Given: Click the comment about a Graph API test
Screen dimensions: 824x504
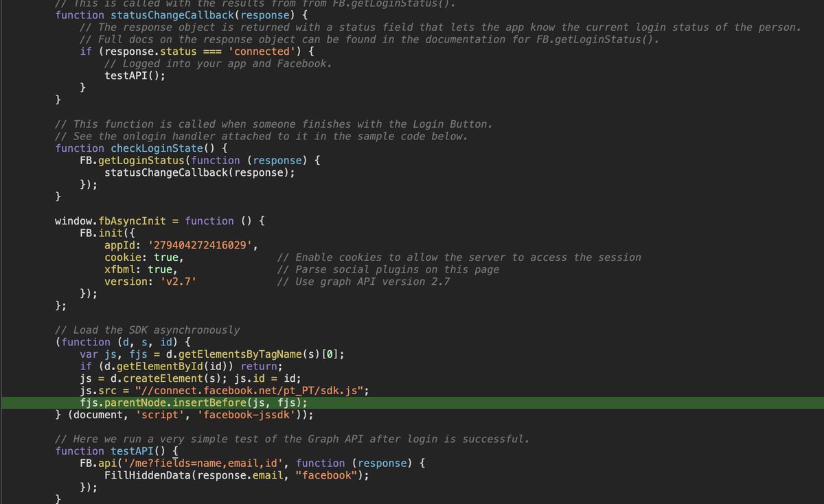Looking at the screenshot, I should tap(292, 439).
